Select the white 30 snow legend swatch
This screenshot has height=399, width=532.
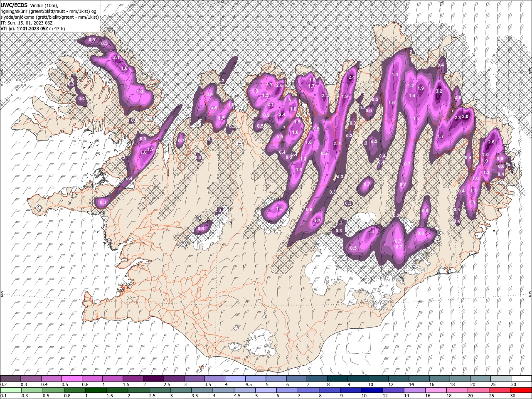(521, 378)
